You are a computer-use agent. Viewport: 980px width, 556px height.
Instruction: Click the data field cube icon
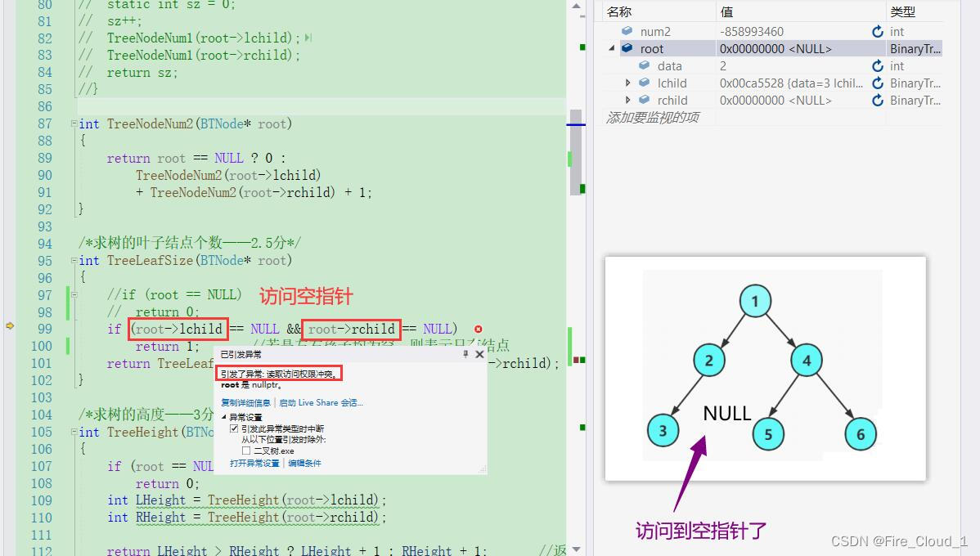(x=644, y=65)
